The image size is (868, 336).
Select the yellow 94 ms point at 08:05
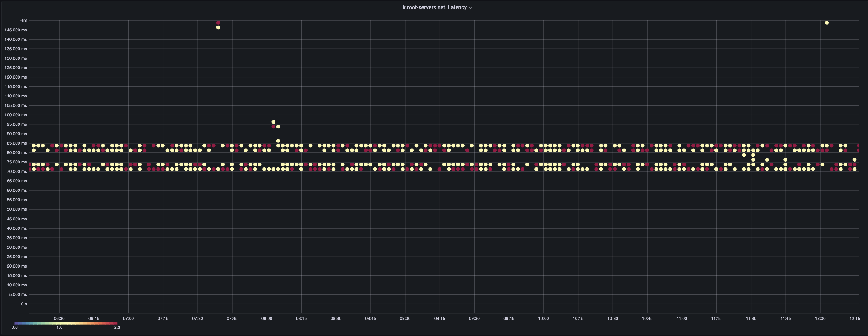point(278,127)
